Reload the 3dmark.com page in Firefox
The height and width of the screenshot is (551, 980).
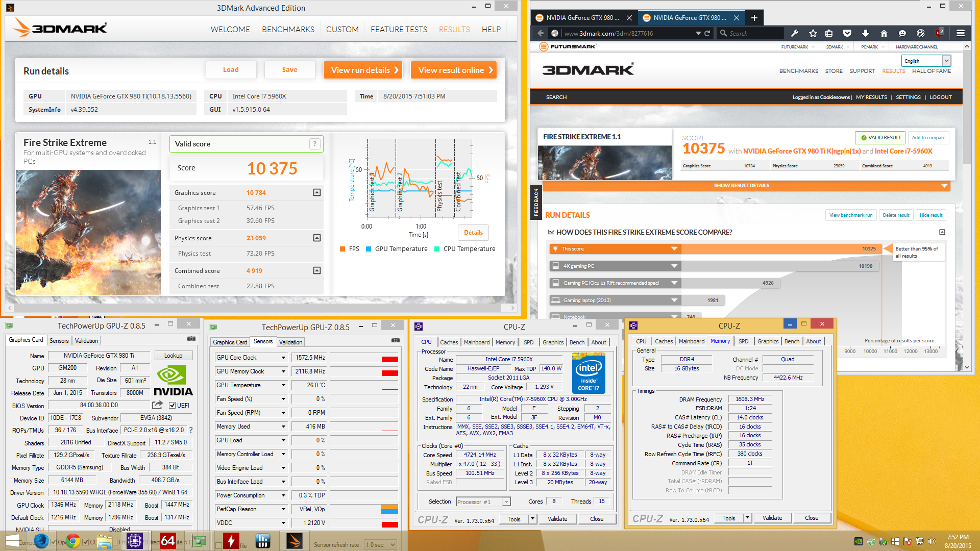coord(707,33)
